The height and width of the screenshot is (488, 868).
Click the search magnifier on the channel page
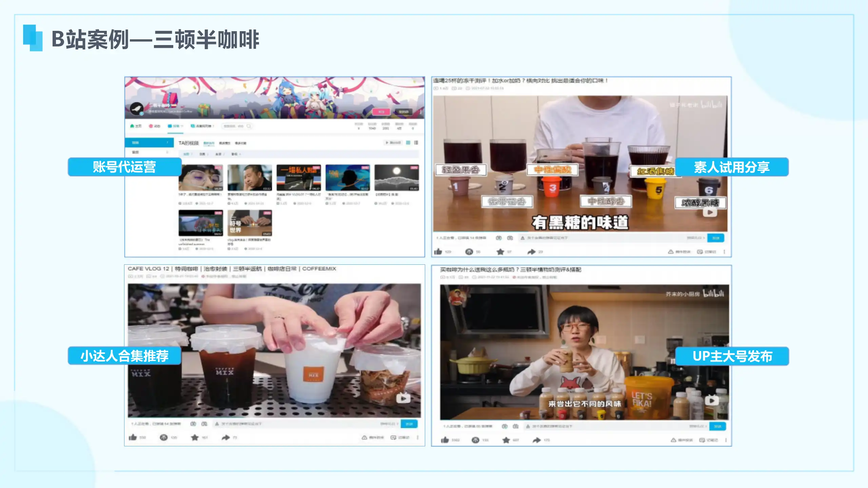click(249, 126)
